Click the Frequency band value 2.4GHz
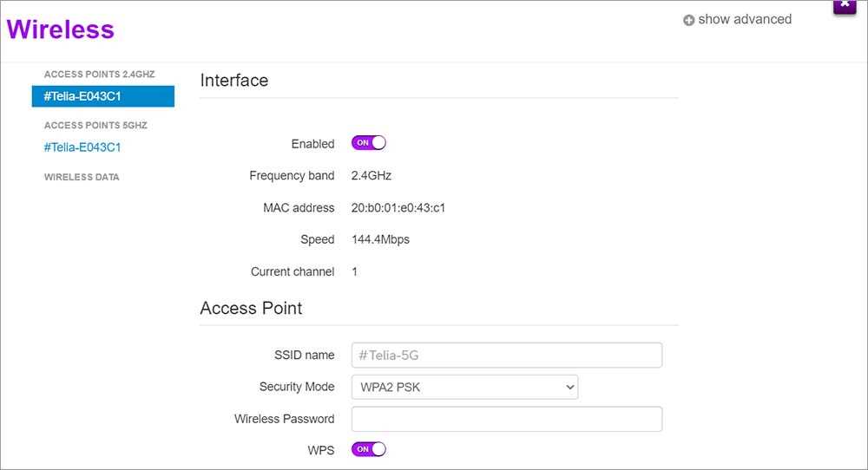Image resolution: width=868 pixels, height=470 pixels. [372, 176]
